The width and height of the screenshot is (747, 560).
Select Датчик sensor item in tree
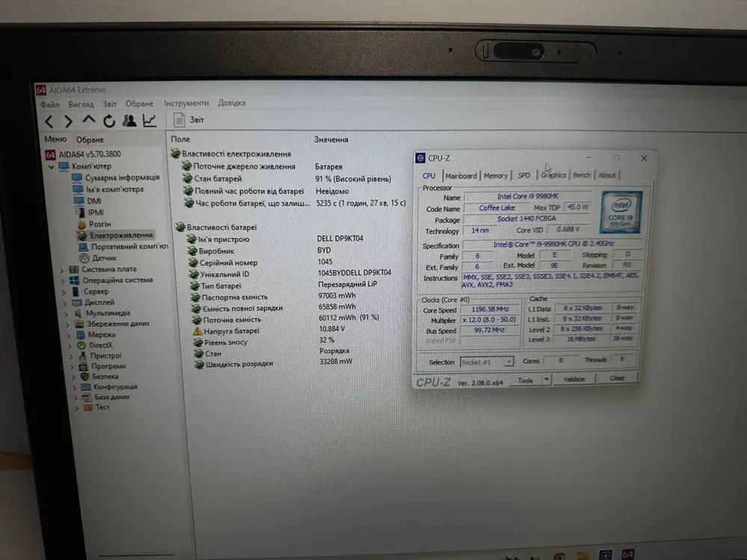[x=104, y=258]
